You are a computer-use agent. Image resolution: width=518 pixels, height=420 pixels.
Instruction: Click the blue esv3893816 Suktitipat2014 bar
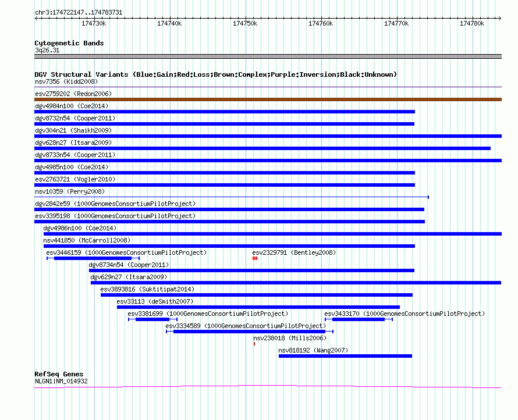pyautogui.click(x=257, y=295)
